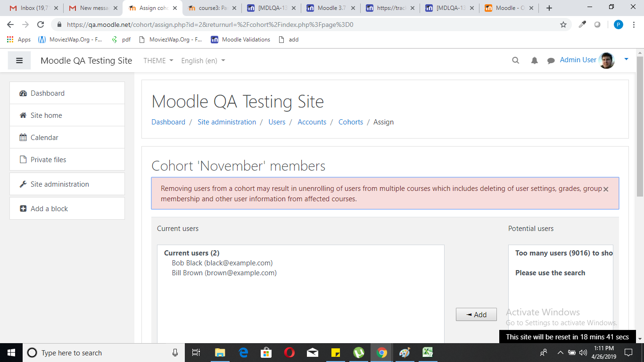Open Paint from taskbar
Image resolution: width=644 pixels, height=362 pixels.
(405, 353)
